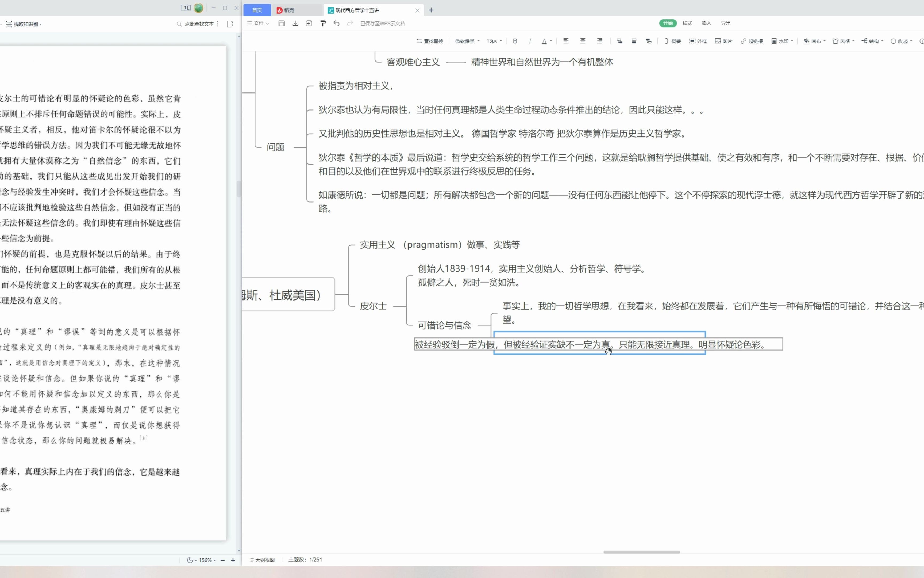924x578 pixels.
Task: Select the format painter tool
Action: point(323,23)
